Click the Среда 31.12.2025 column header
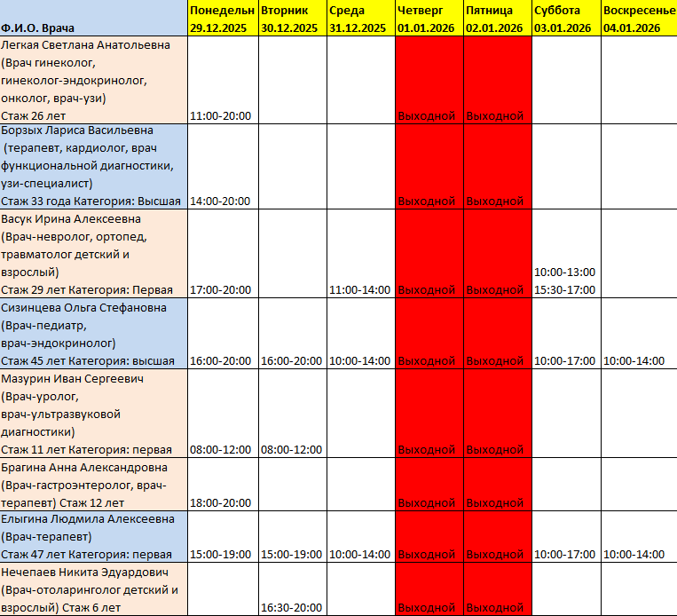This screenshot has width=677, height=616. click(360, 19)
